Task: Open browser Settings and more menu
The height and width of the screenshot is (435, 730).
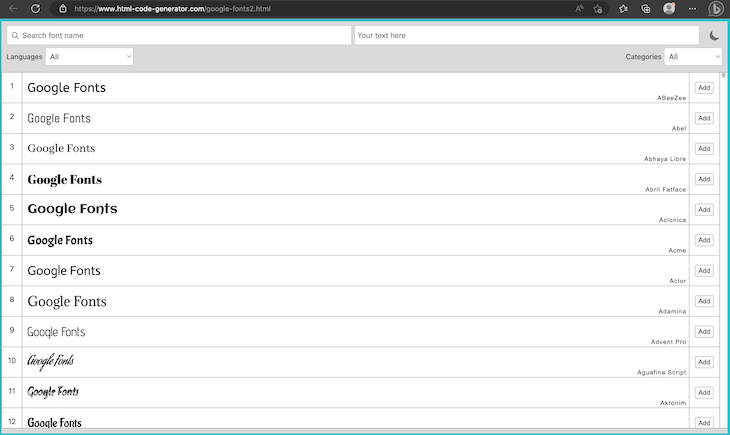Action: coord(692,8)
